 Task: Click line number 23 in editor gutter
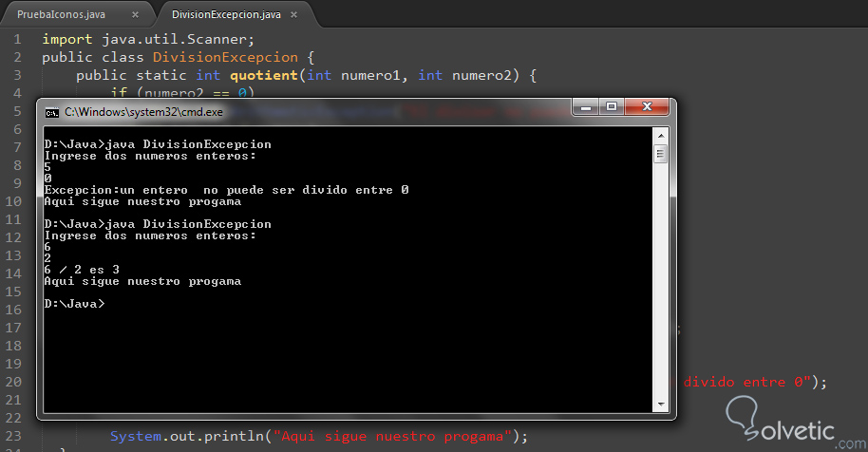13,436
